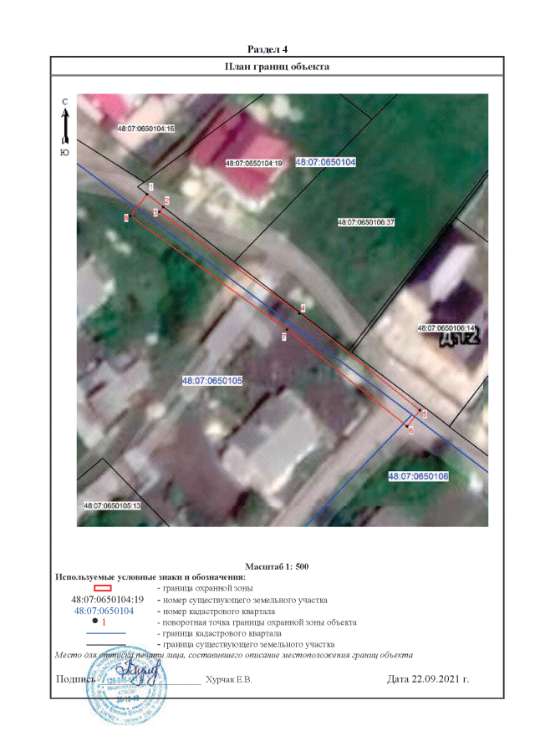Click boundary point 7 on the map
The width and height of the screenshot is (535, 756).
(284, 337)
